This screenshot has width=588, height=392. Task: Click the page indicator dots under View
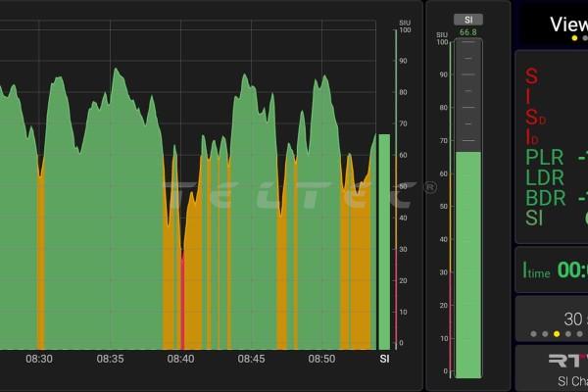[578, 38]
